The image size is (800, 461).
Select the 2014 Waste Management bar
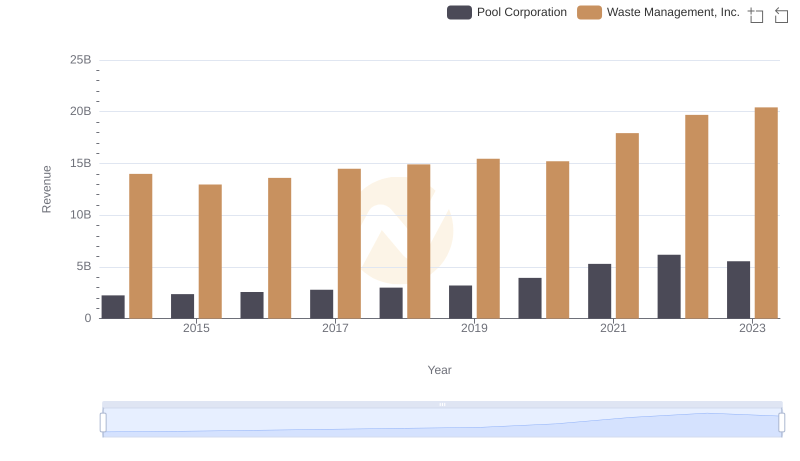click(x=141, y=246)
